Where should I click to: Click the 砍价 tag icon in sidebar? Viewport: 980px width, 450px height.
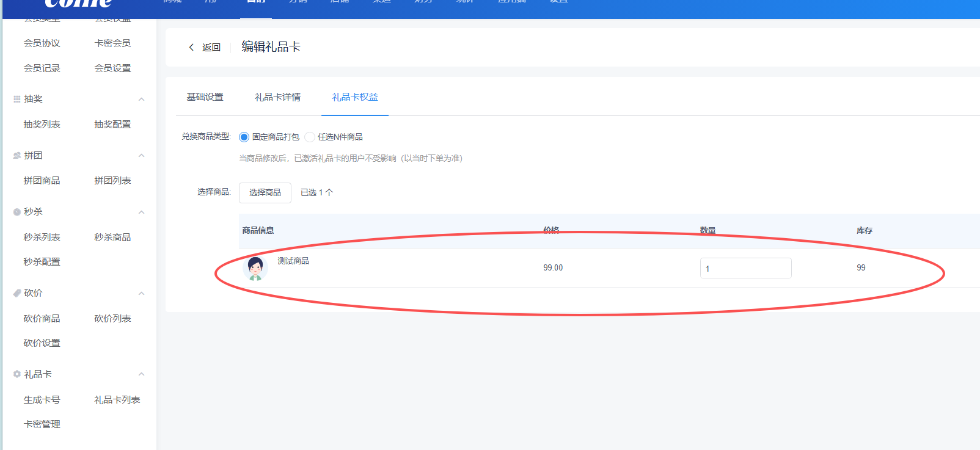(x=17, y=293)
